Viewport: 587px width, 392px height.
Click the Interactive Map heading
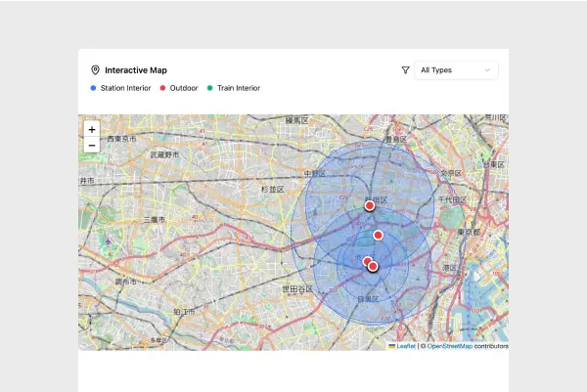tap(136, 70)
